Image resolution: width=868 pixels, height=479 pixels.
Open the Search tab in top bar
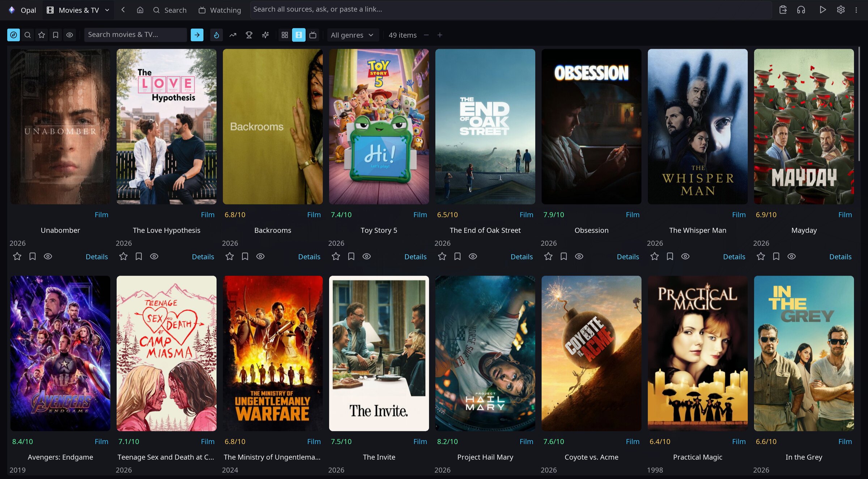click(170, 10)
